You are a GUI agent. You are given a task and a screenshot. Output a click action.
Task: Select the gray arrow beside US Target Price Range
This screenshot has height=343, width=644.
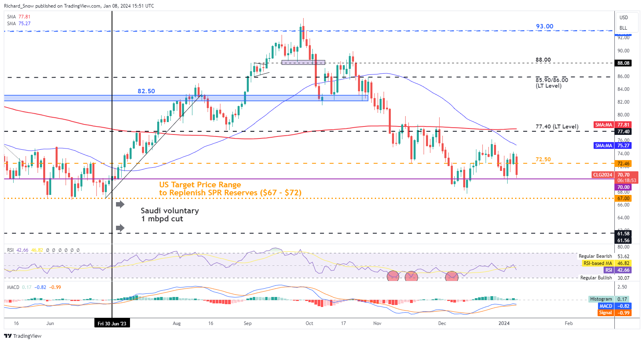coord(120,205)
